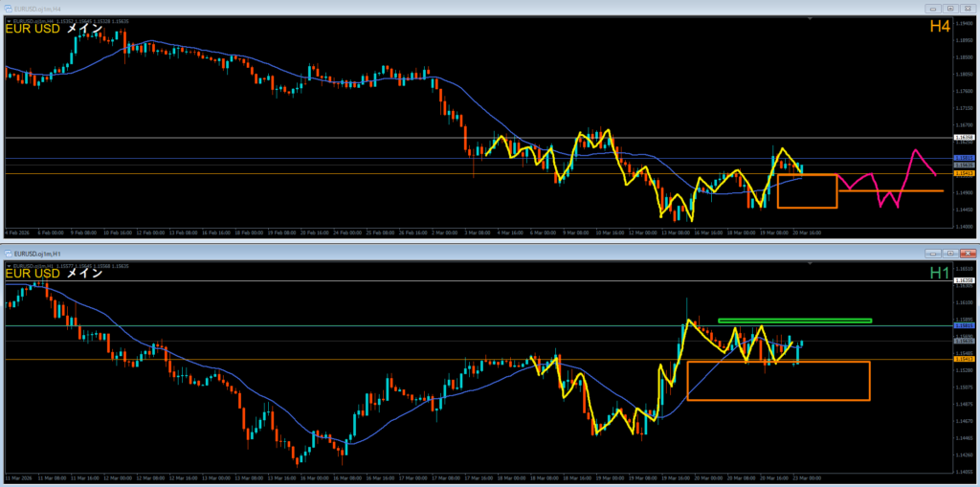The width and height of the screenshot is (980, 487).
Task: Click the large orange H4 timeframe label
Action: click(940, 26)
